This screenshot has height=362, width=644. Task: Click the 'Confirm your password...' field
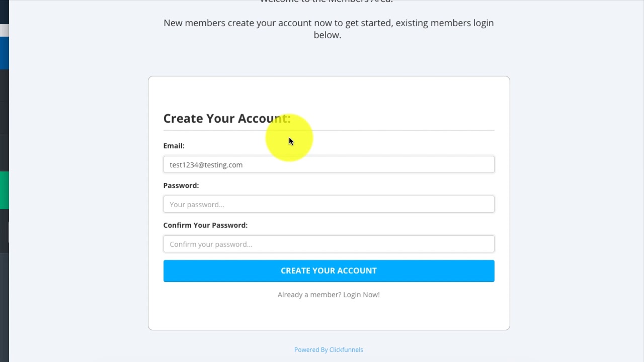click(329, 244)
